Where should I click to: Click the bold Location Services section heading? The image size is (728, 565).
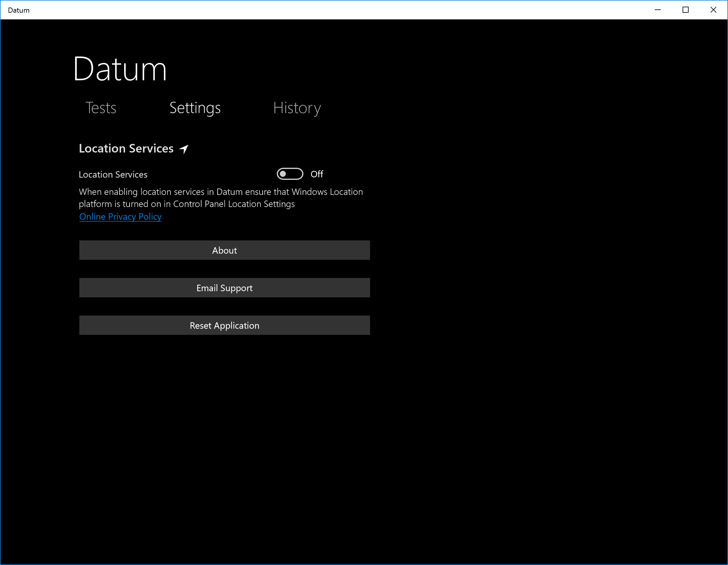126,149
